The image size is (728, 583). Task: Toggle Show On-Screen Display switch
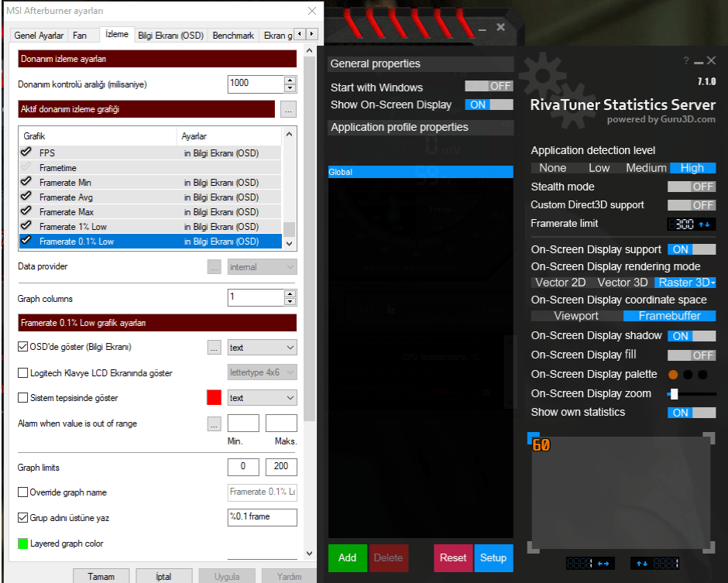point(489,105)
